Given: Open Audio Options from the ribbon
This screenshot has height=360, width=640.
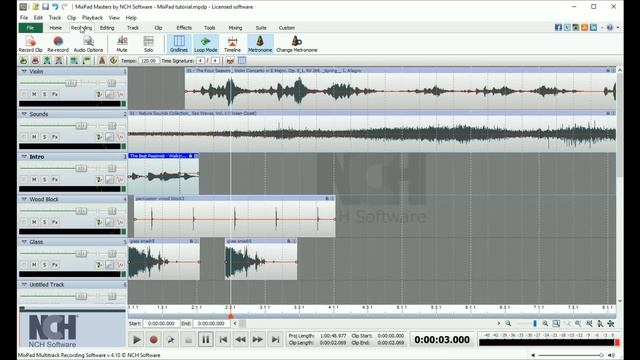Looking at the screenshot, I should click(x=88, y=44).
